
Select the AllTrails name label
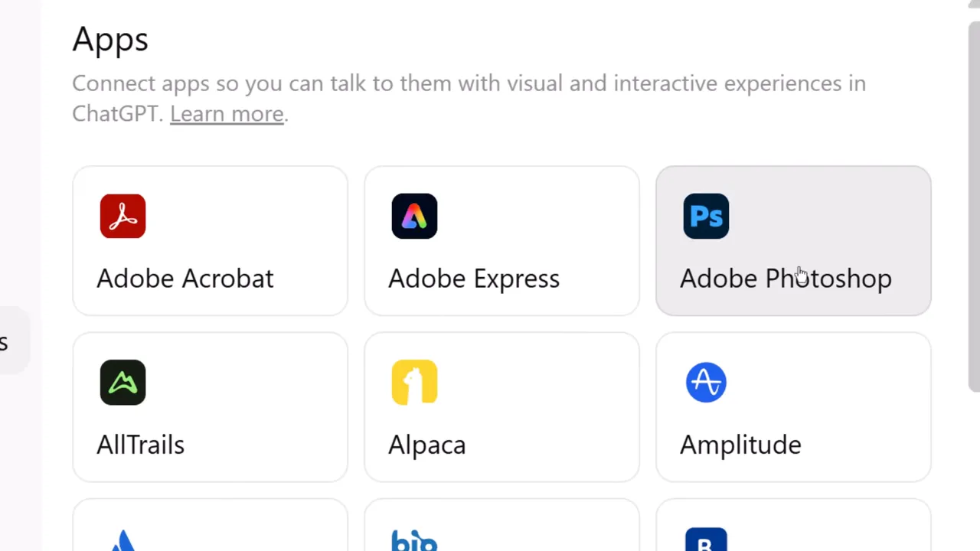pyautogui.click(x=141, y=445)
